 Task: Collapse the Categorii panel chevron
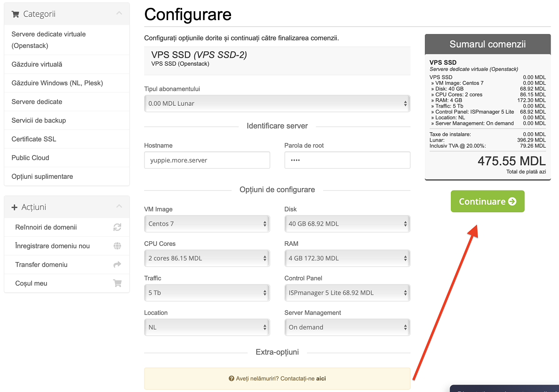point(119,14)
